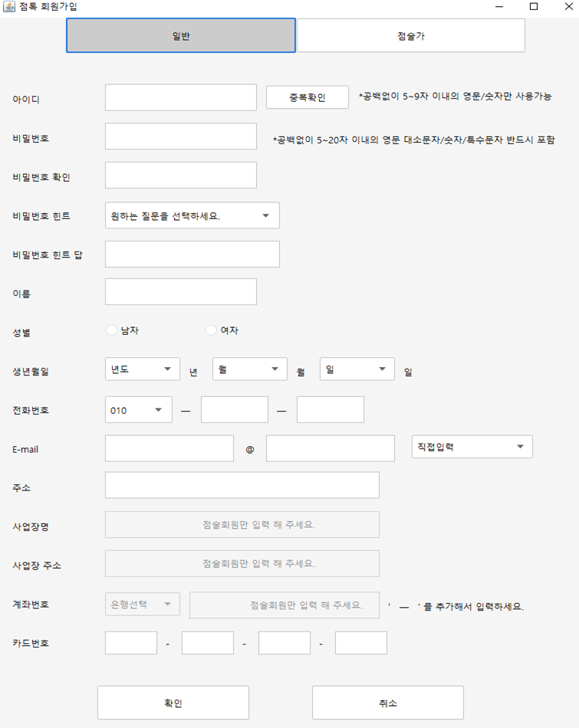This screenshot has width=579, height=728.
Task: Open the 일 birth day dropdown
Action: pos(357,369)
